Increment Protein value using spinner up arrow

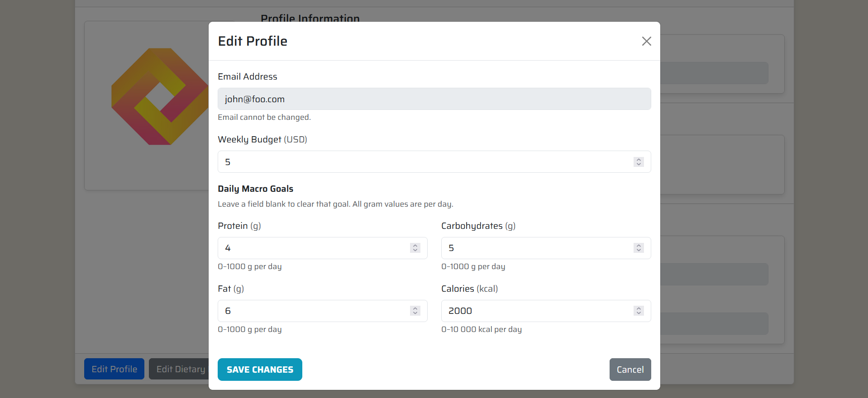(415, 246)
